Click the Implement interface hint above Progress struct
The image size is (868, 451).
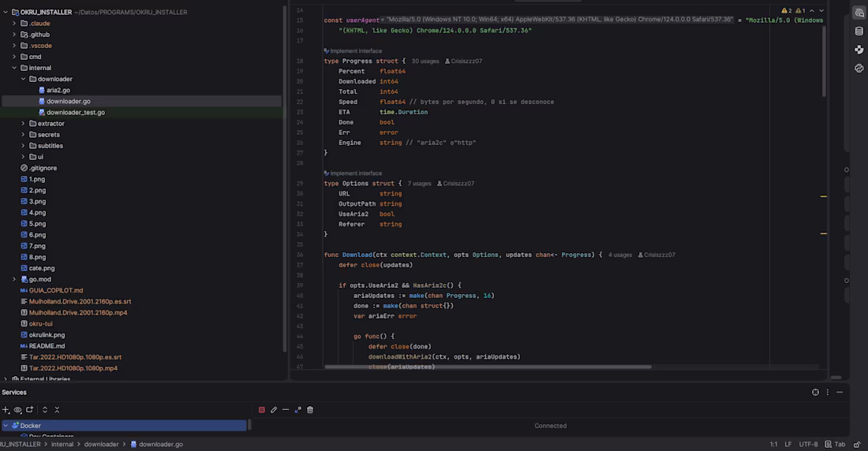tap(355, 51)
